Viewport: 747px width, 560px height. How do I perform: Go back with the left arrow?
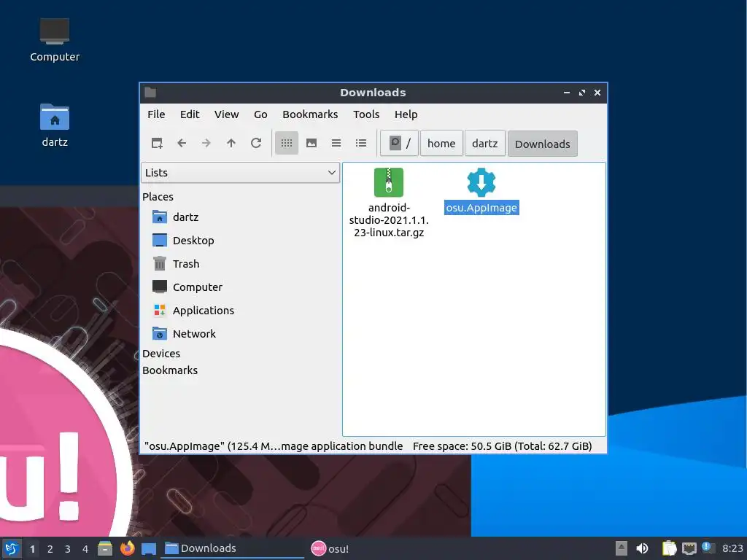pos(182,143)
